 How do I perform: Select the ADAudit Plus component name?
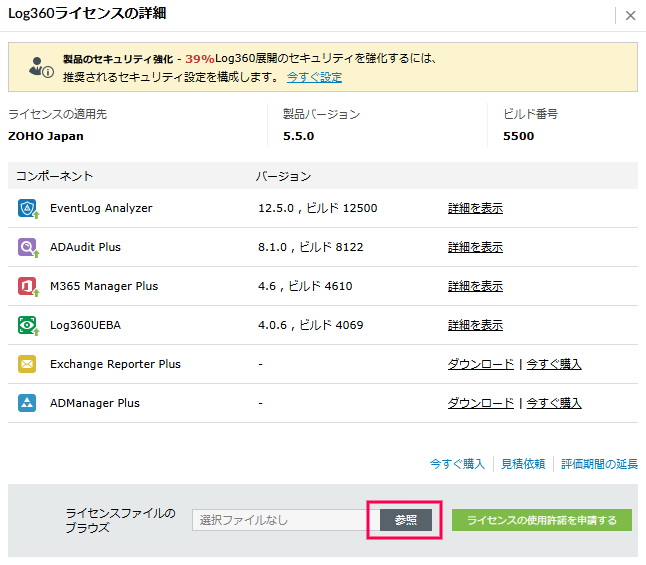click(85, 247)
